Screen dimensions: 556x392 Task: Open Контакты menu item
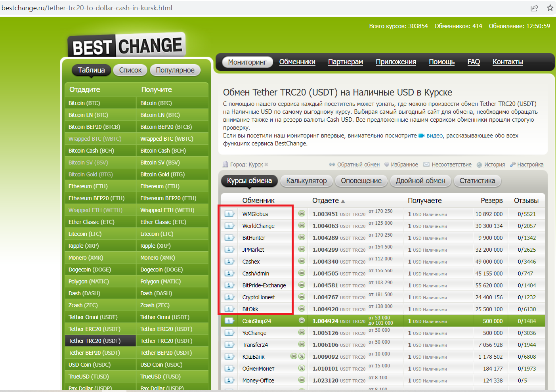click(508, 62)
